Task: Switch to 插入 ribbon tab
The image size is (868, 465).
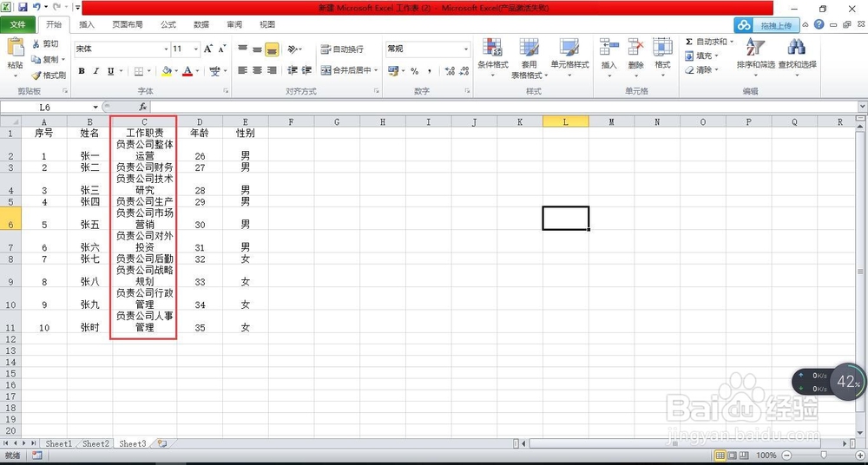Action: (x=87, y=24)
